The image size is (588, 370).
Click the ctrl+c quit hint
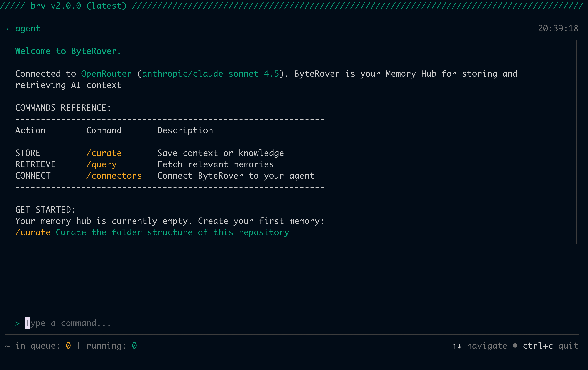[550, 346]
